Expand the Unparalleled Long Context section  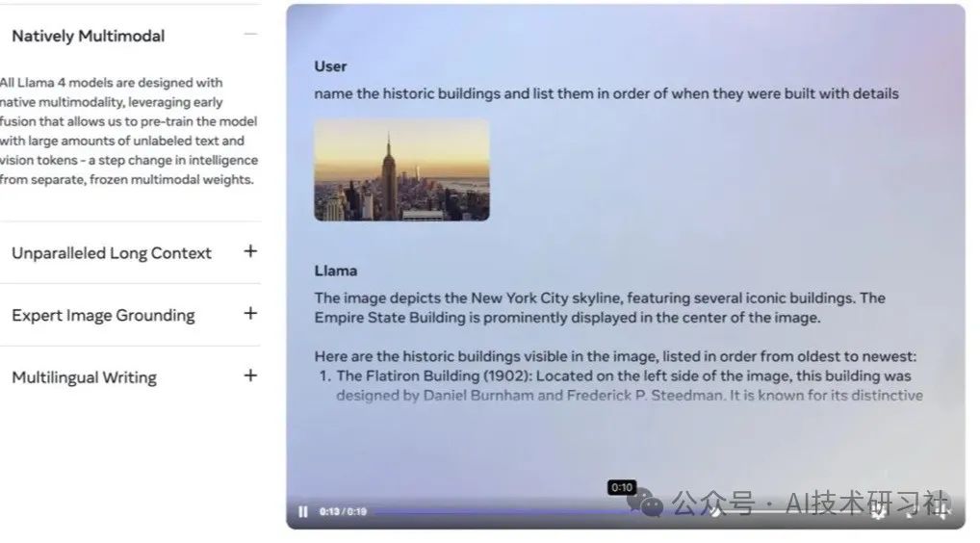250,251
